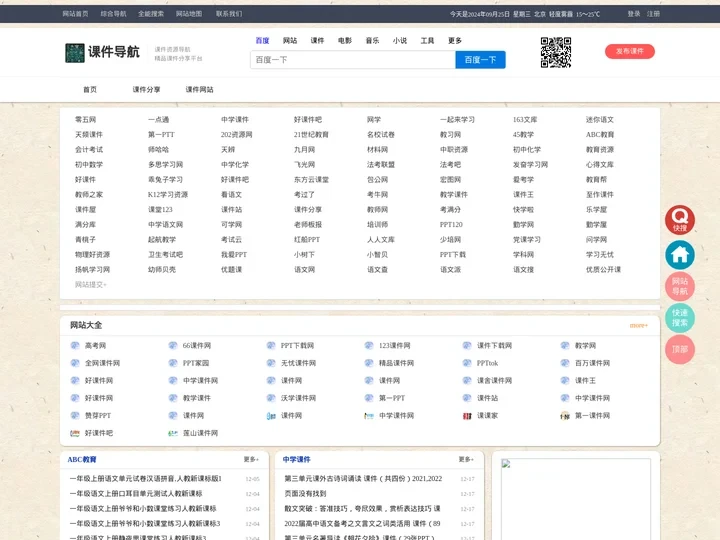The image size is (720, 540).
Task: Open 联系我们 in top bar
Action: (x=229, y=14)
